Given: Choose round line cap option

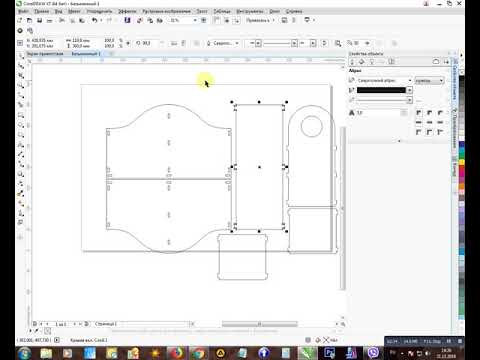Looking at the screenshot, I should click(x=430, y=123).
